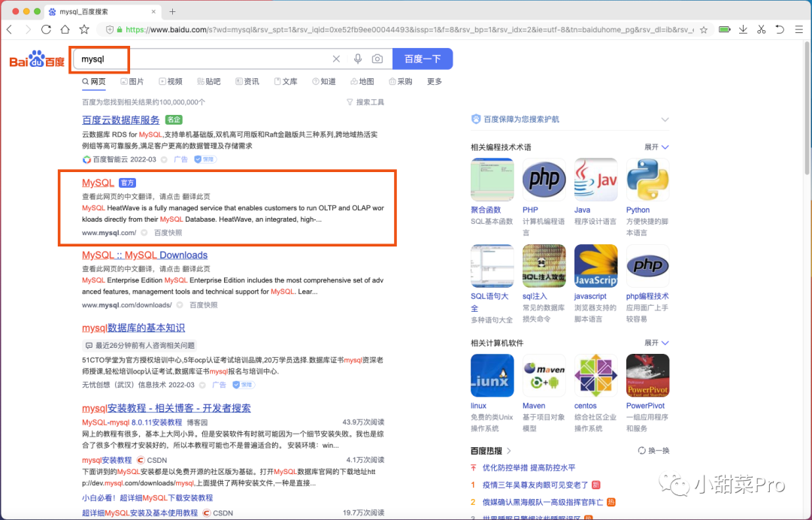Open 小白必看!超详细MySQL下载安装教程 link

pyautogui.click(x=147, y=497)
